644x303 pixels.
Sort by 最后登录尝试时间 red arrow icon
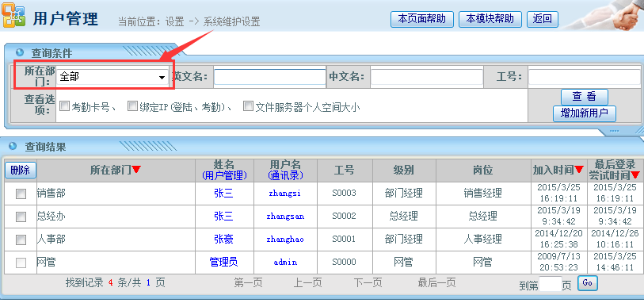[635, 175]
